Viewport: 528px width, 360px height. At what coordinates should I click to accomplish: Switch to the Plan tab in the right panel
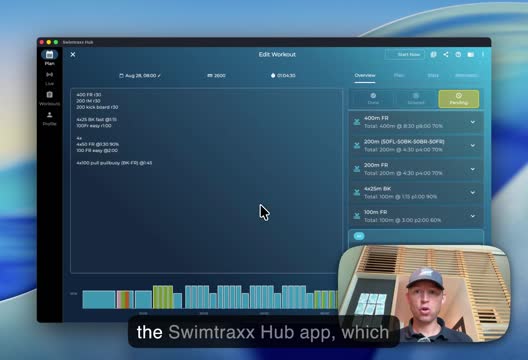[x=399, y=75]
